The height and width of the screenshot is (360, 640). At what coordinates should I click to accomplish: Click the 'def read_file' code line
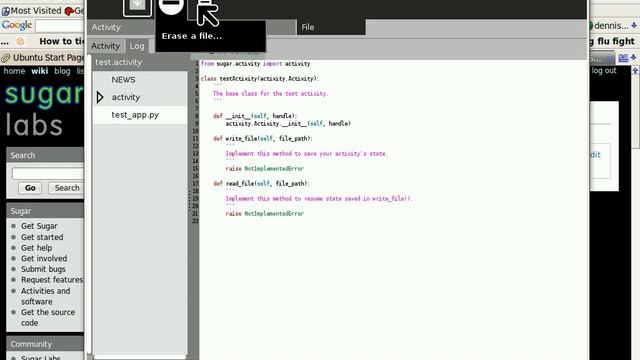tap(261, 184)
